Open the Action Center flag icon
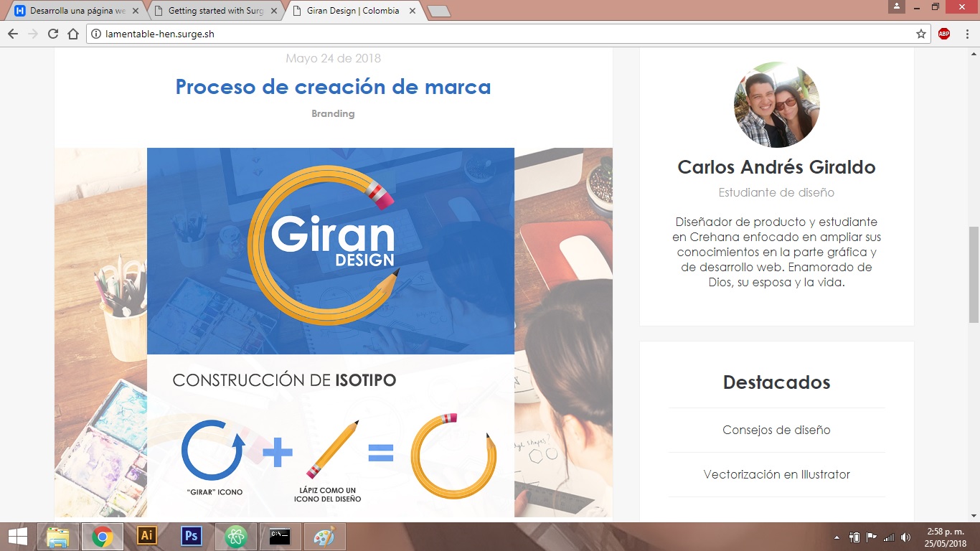The width and height of the screenshot is (980, 551). tap(872, 537)
